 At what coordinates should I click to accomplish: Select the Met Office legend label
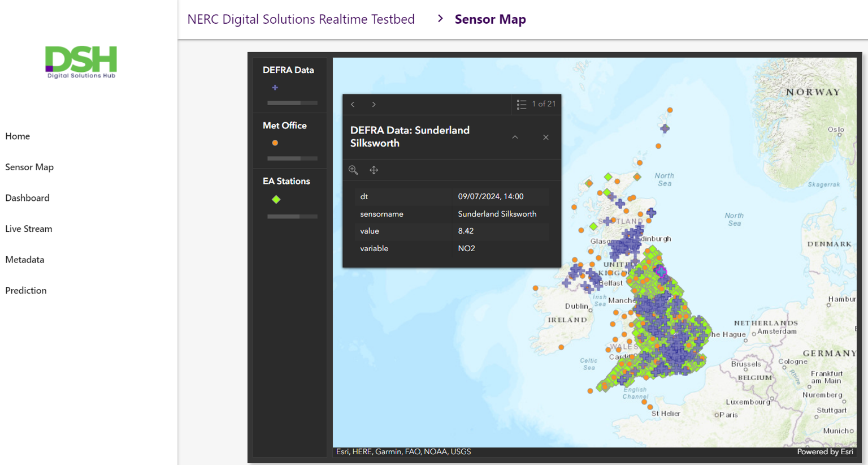[285, 126]
